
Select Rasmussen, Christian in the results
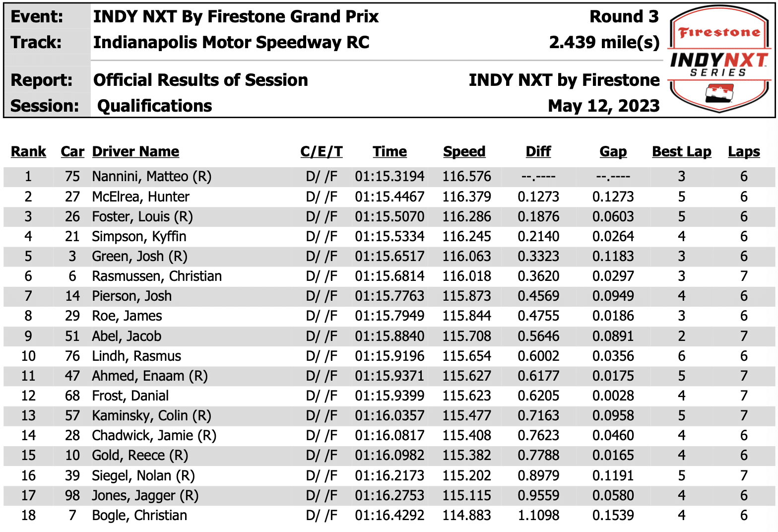157,276
